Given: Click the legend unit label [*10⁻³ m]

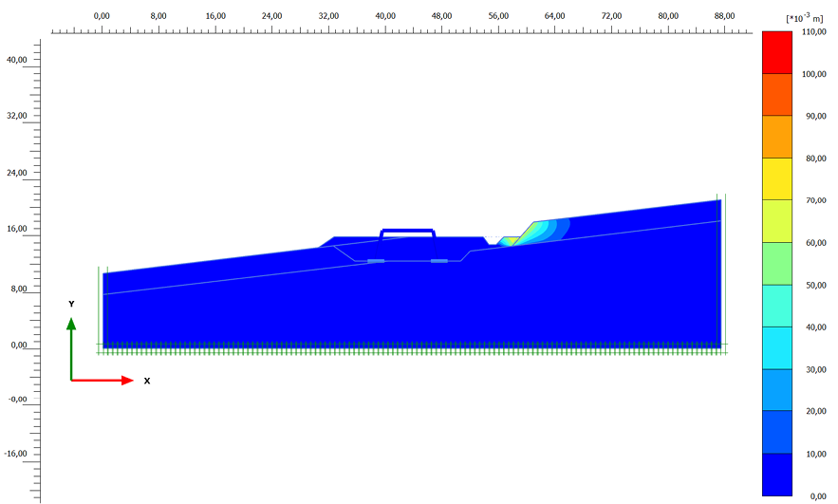Looking at the screenshot, I should pyautogui.click(x=805, y=19).
